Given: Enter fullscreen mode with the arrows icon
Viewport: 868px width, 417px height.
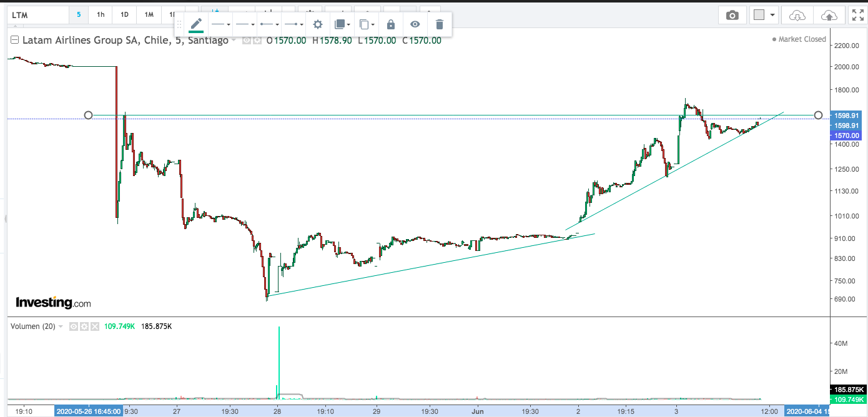Looking at the screenshot, I should pos(858,15).
